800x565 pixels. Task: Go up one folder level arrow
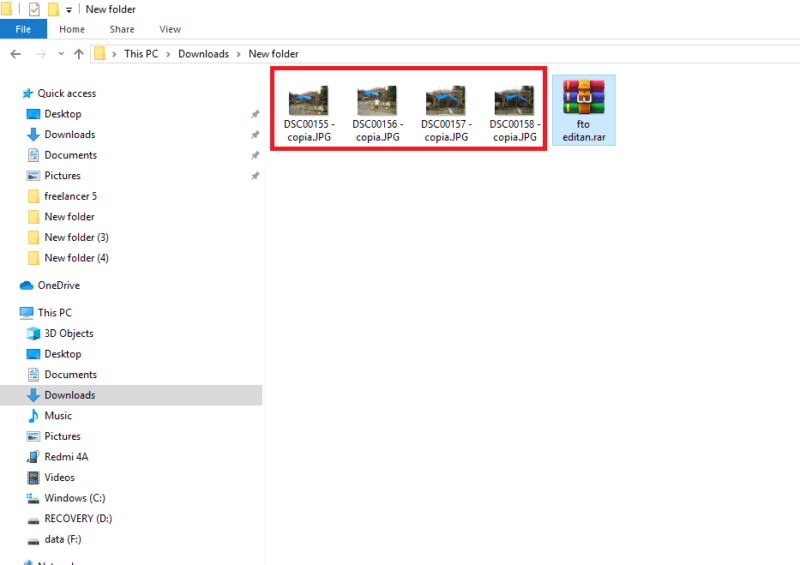click(x=79, y=54)
